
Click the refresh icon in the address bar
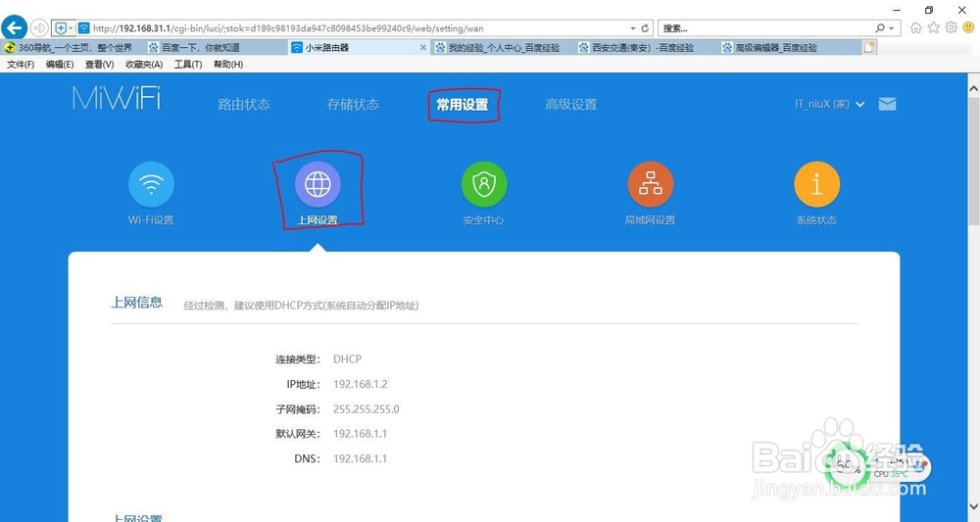tap(645, 28)
